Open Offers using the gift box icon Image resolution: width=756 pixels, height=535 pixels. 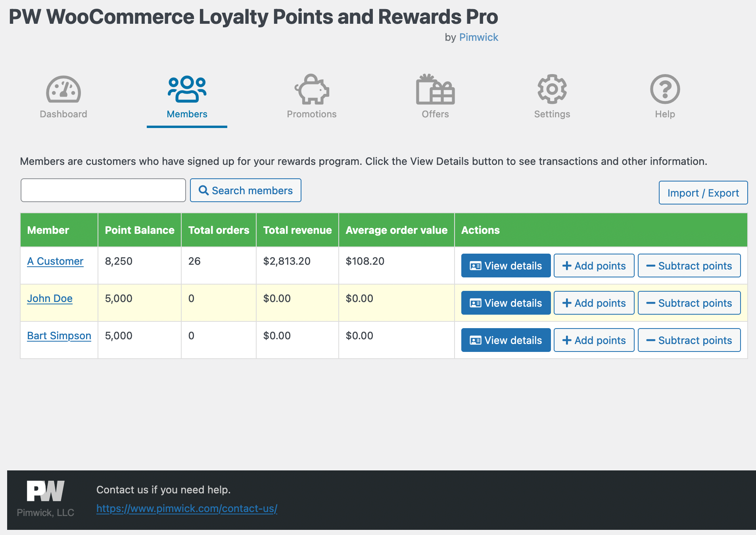pyautogui.click(x=435, y=89)
